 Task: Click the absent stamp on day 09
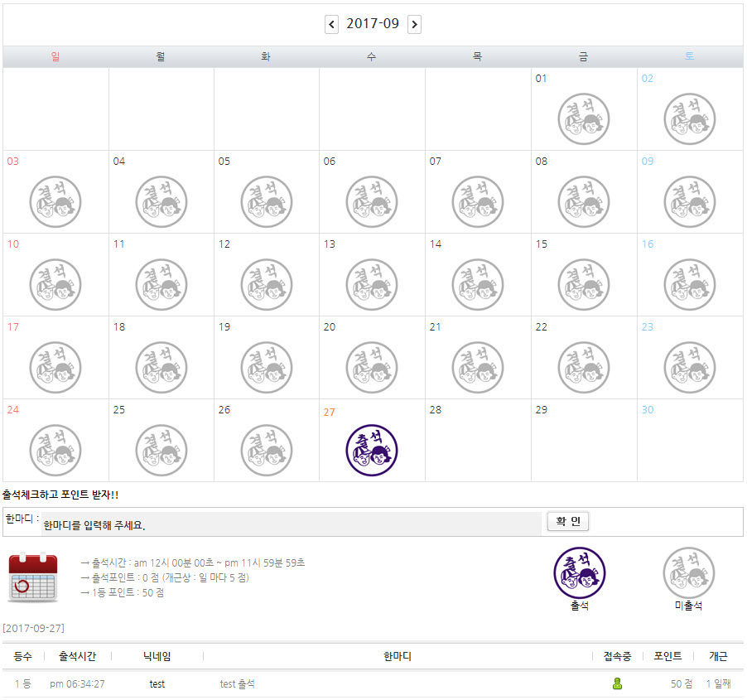click(689, 201)
